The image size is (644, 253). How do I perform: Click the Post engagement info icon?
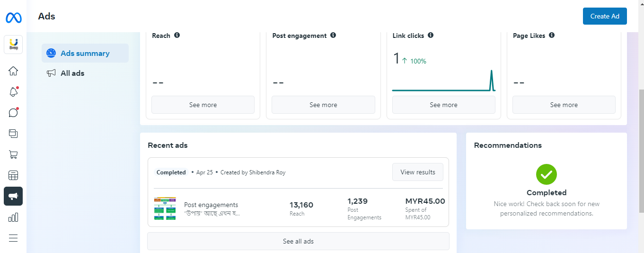pyautogui.click(x=333, y=36)
